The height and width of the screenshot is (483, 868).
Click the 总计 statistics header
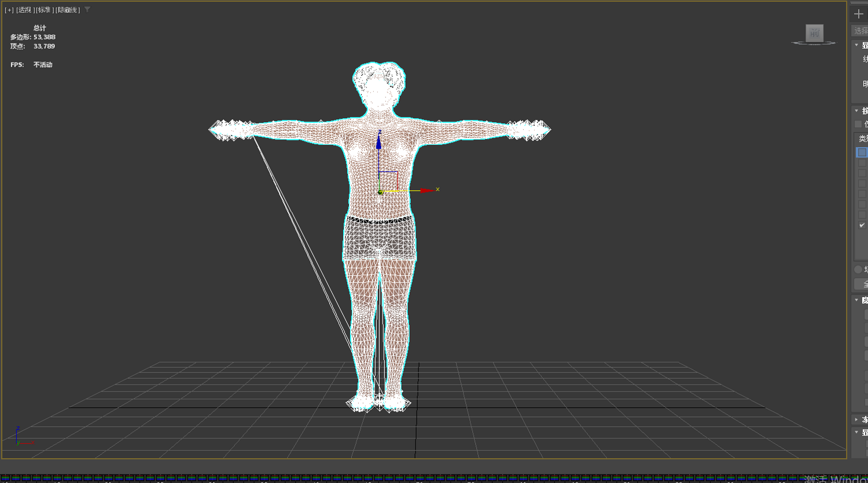[x=40, y=28]
